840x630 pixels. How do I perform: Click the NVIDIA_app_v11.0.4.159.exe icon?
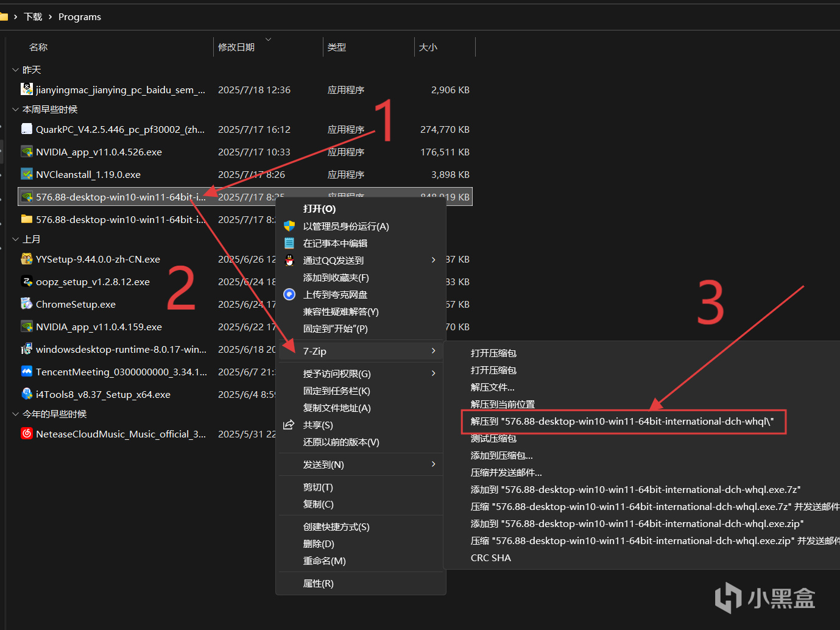[x=27, y=327]
